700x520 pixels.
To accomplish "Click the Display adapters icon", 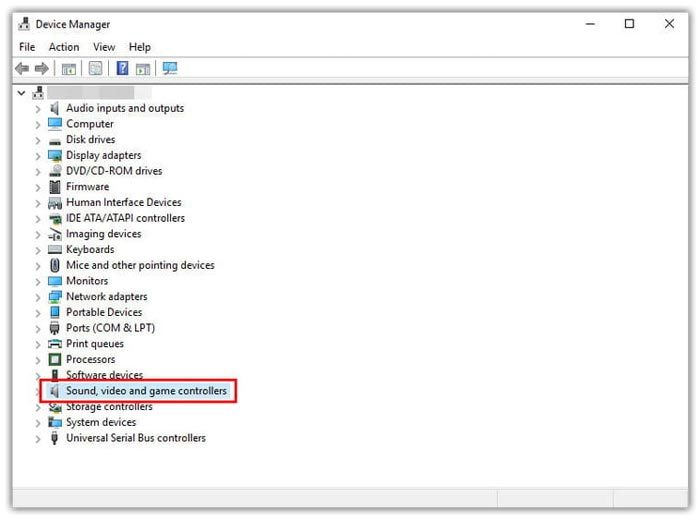I will pyautogui.click(x=54, y=155).
